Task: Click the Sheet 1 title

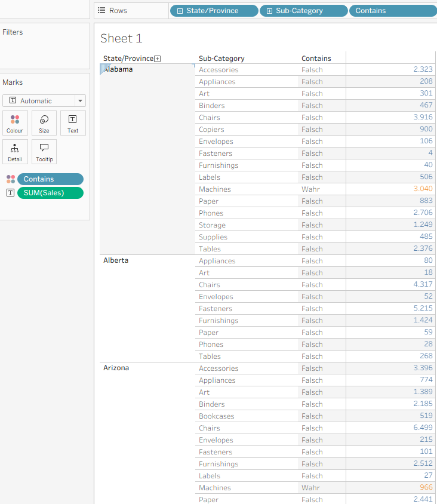Action: (121, 38)
